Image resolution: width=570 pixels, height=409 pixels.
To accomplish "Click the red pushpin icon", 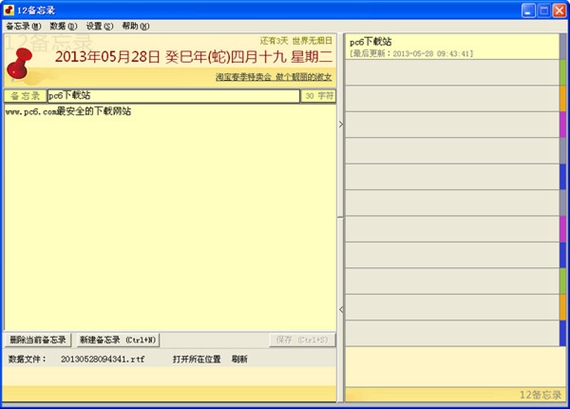I will (20, 63).
